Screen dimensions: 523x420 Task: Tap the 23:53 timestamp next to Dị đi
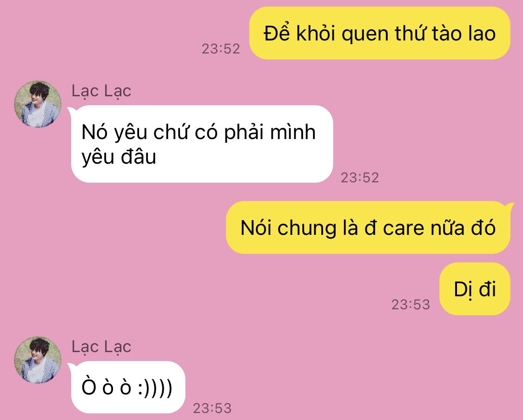click(x=410, y=305)
